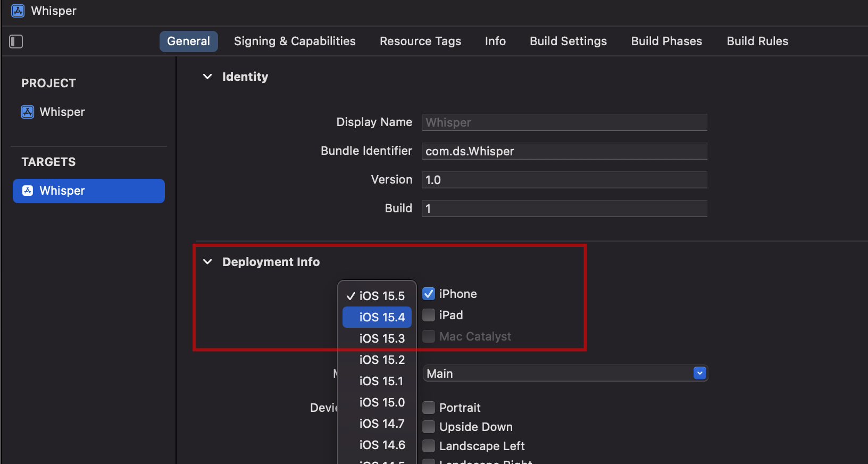Enable the iPad checkbox

click(429, 315)
